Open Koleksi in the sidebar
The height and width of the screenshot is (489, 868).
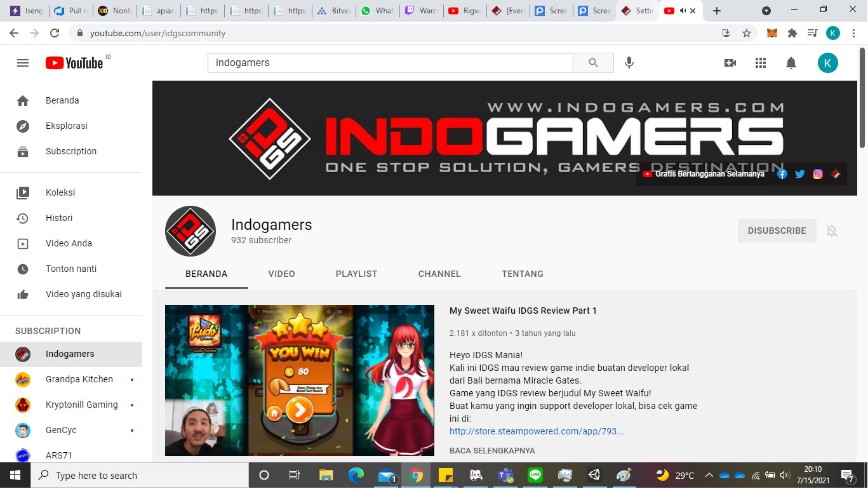pyautogui.click(x=71, y=192)
